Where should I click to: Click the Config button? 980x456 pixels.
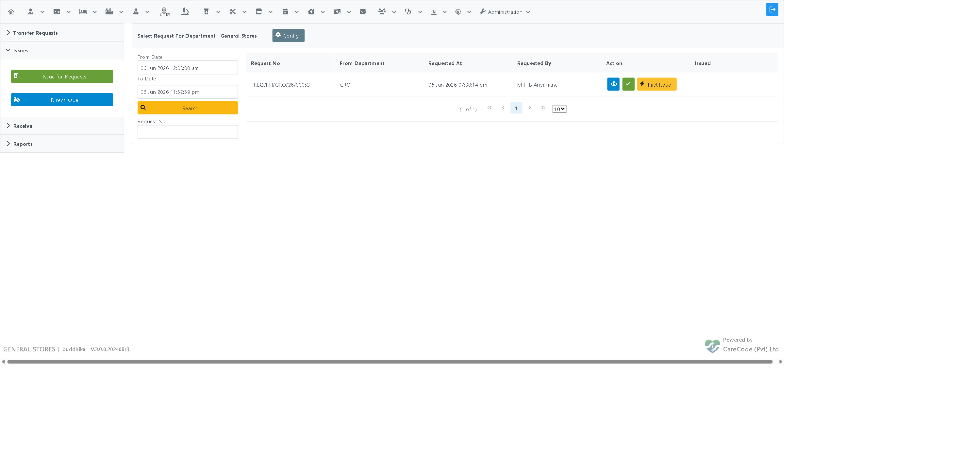288,35
